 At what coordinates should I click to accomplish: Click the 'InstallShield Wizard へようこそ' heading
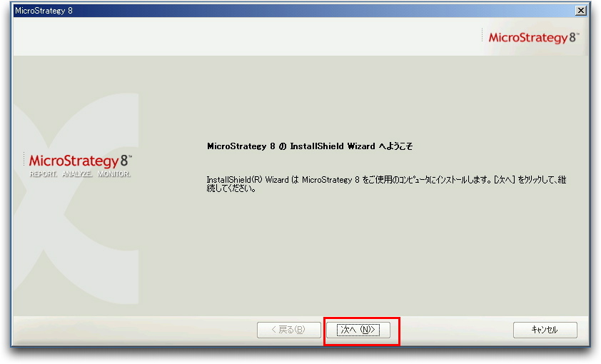[310, 146]
